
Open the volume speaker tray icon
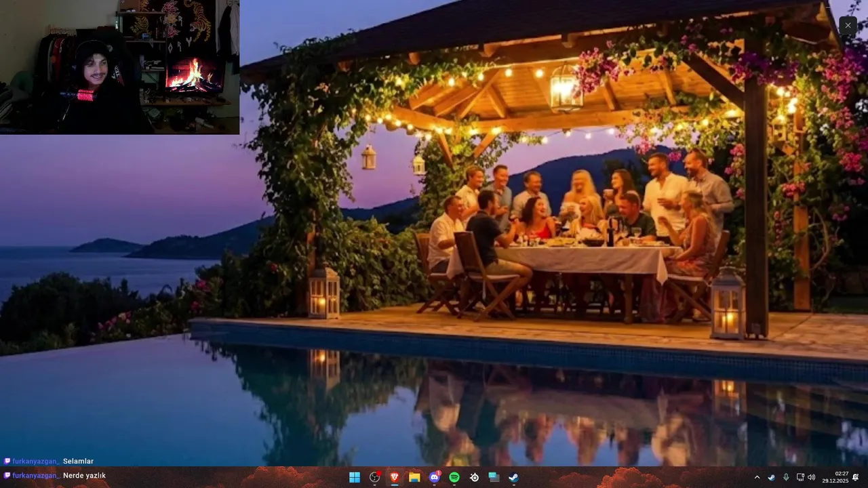[x=812, y=477]
